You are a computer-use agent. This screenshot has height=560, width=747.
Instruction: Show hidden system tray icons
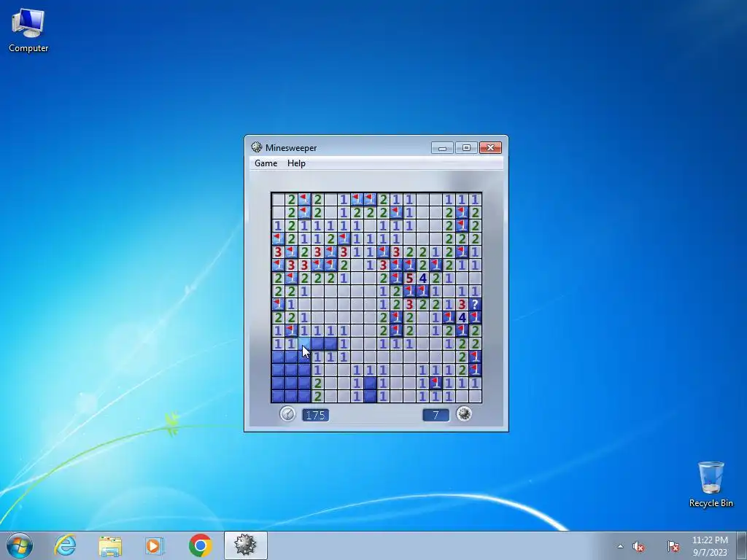point(620,546)
